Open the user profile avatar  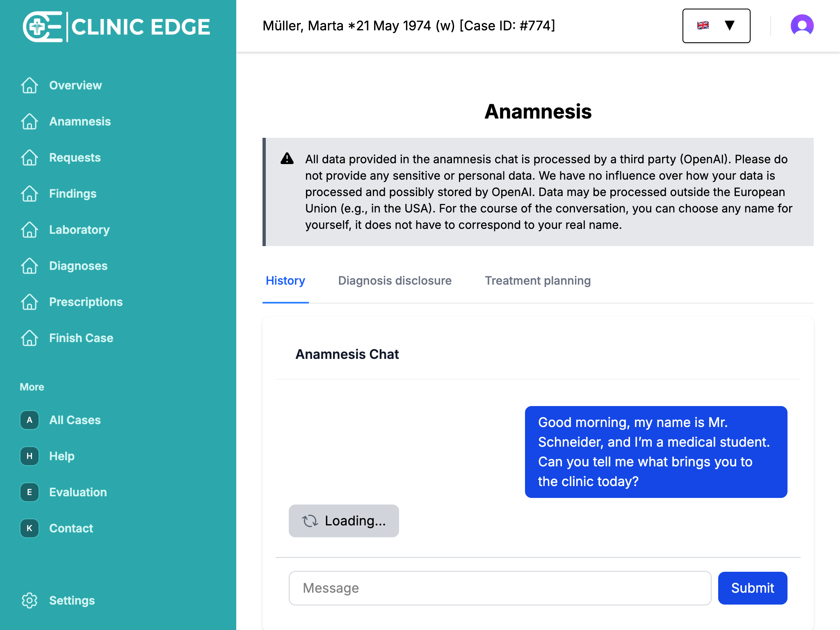[802, 26]
